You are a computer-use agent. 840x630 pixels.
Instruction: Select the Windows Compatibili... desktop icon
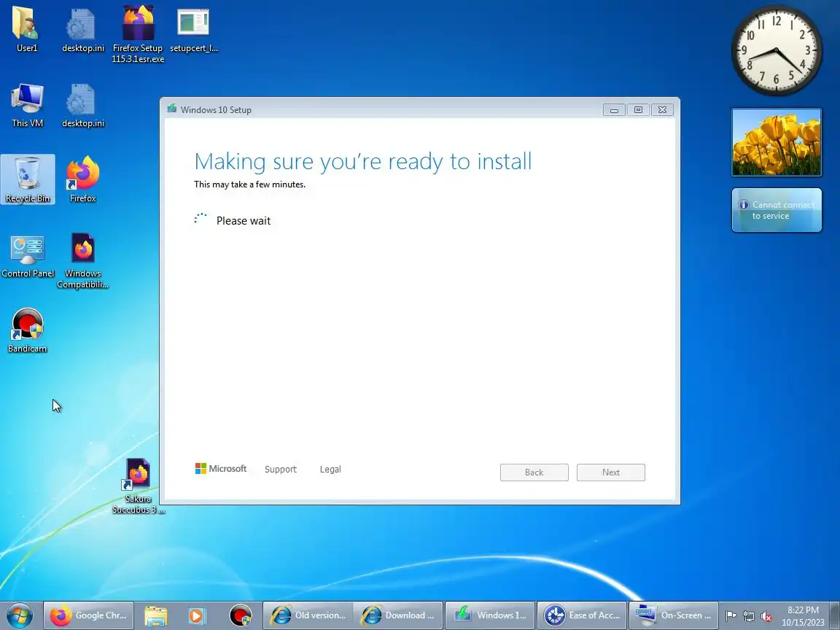[82, 261]
